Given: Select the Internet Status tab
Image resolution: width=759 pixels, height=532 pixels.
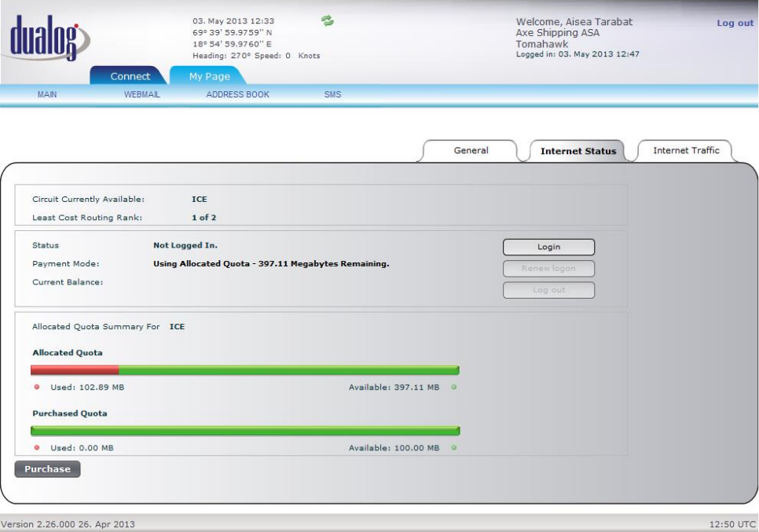Looking at the screenshot, I should click(578, 151).
